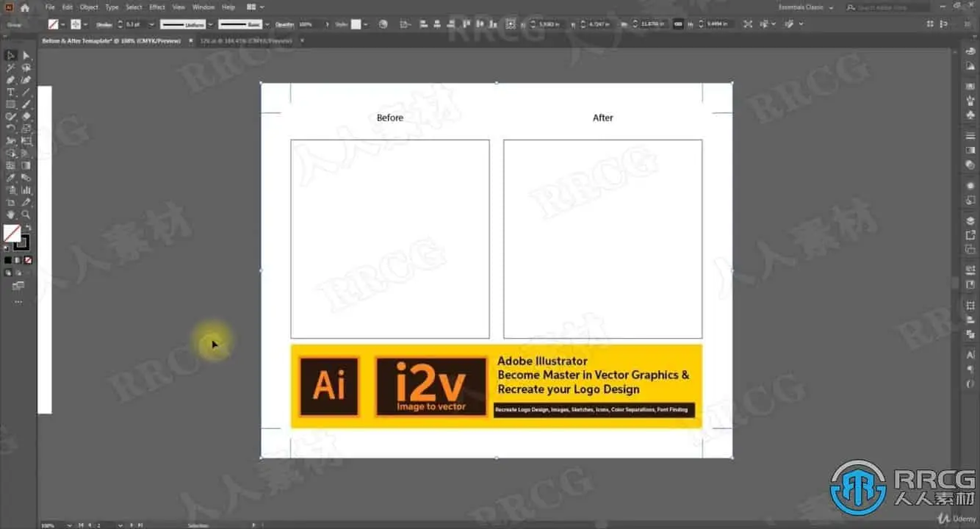Click the Fill color box in toolbar
The width and height of the screenshot is (980, 529).
coord(12,234)
